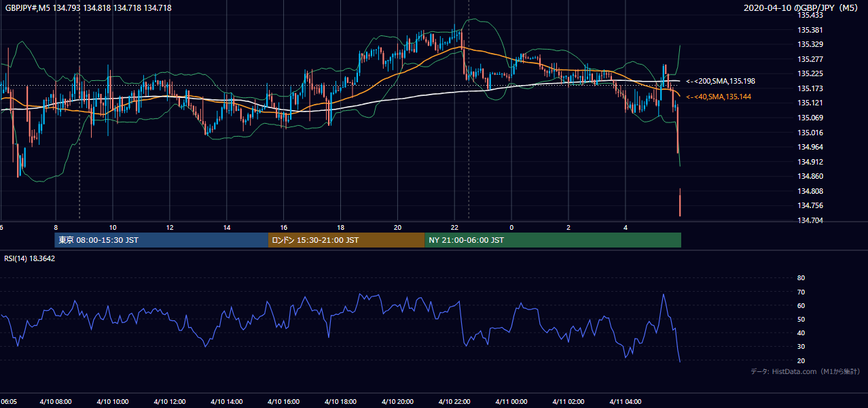Click price level 135.329 on the price axis
Viewport: 868px width, 408px height.
click(x=810, y=44)
